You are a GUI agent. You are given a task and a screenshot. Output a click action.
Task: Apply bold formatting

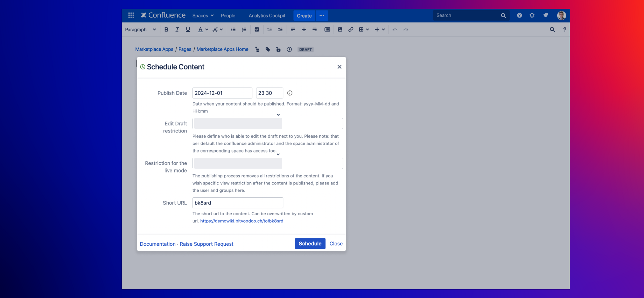pyautogui.click(x=166, y=29)
